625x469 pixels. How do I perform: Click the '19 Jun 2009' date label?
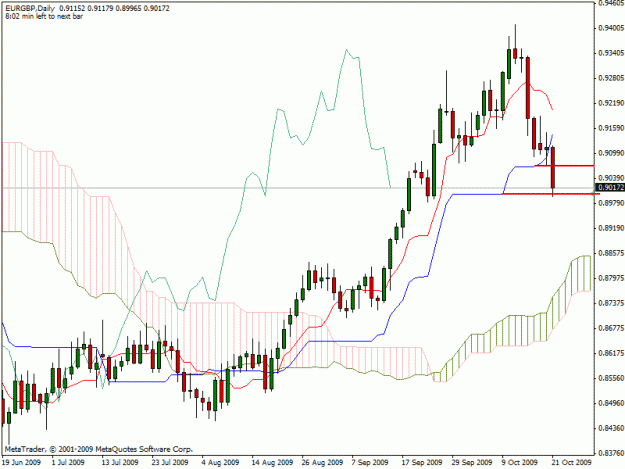21,462
